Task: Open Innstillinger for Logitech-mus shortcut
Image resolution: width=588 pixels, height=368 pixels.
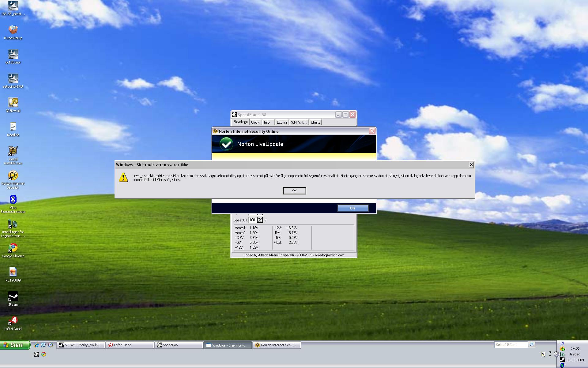Action: pos(13,228)
